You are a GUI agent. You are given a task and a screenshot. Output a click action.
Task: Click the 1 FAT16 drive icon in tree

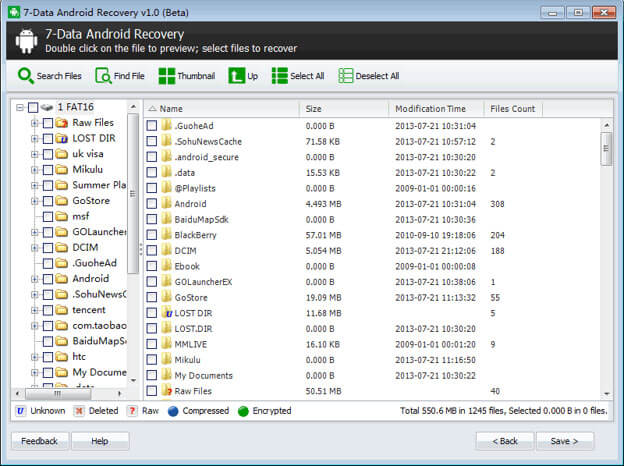[x=47, y=107]
